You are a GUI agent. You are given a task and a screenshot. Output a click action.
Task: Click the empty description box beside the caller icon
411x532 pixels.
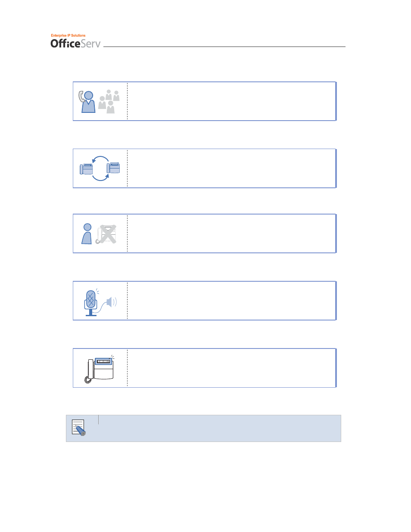(x=231, y=101)
